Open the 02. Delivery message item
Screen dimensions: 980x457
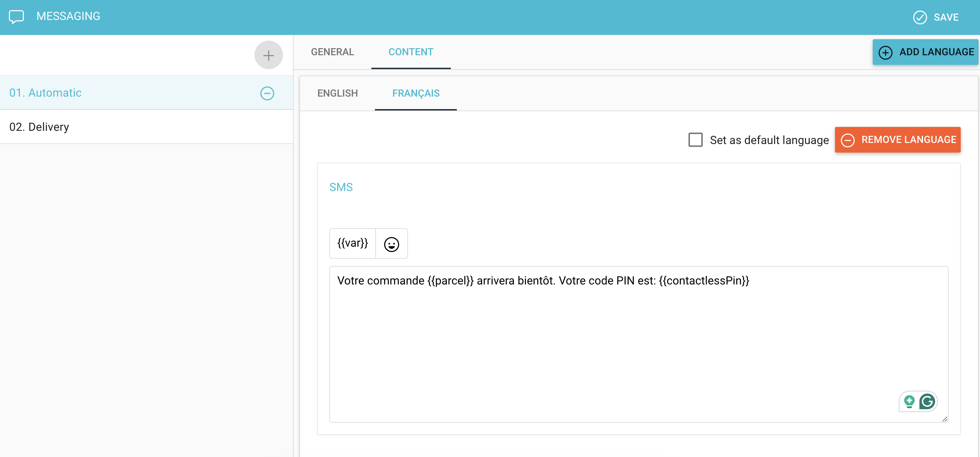[146, 127]
